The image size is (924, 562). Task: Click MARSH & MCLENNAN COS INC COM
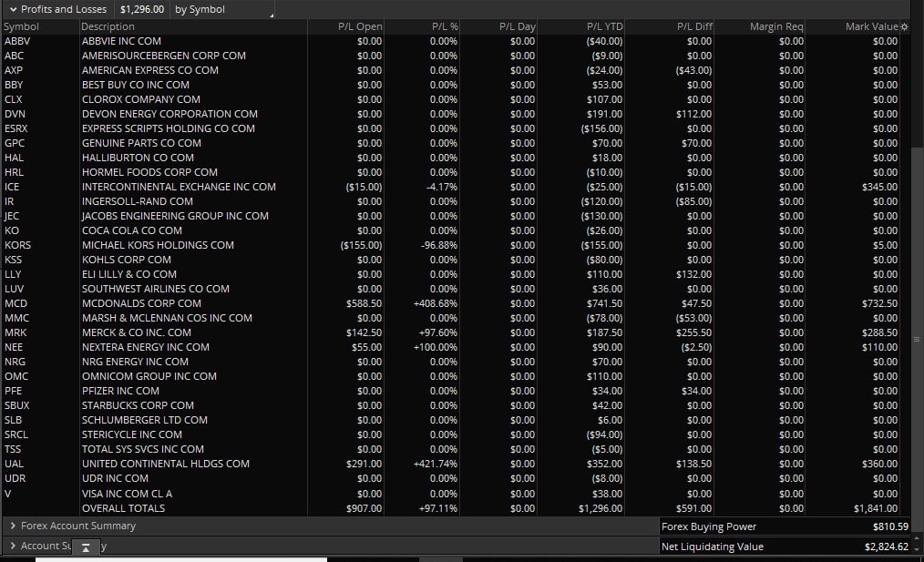[167, 318]
